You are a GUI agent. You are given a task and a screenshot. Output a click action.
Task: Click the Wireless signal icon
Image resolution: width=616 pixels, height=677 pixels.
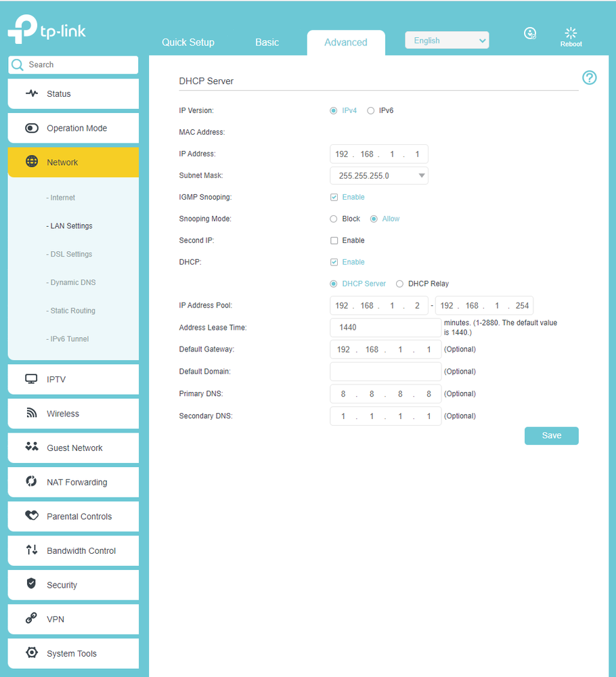[32, 414]
